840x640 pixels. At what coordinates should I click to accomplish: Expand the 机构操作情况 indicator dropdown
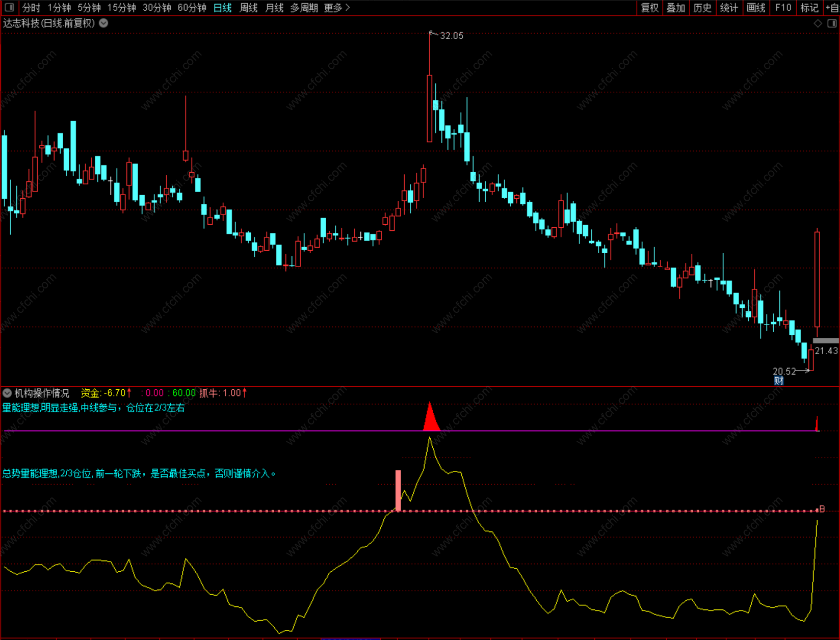[7, 393]
